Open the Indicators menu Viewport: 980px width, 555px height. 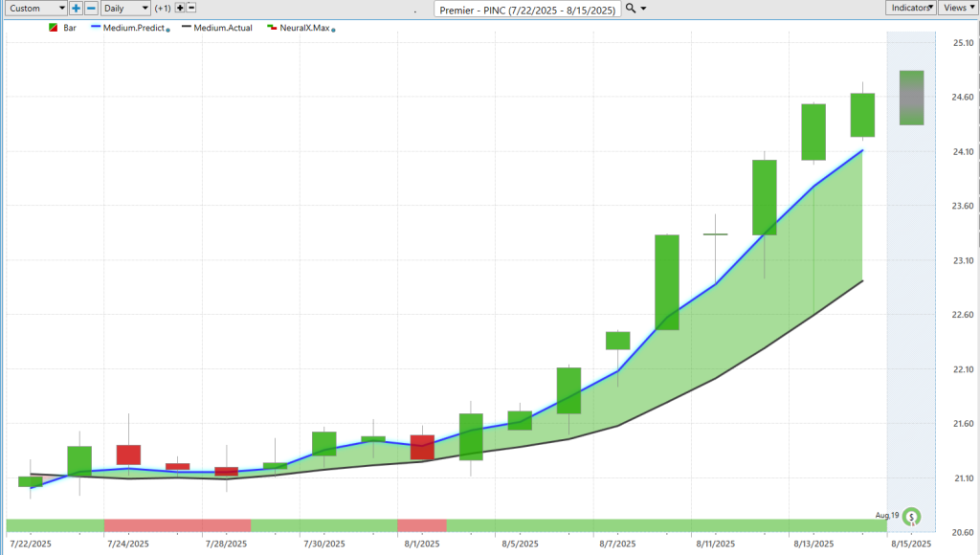(910, 8)
